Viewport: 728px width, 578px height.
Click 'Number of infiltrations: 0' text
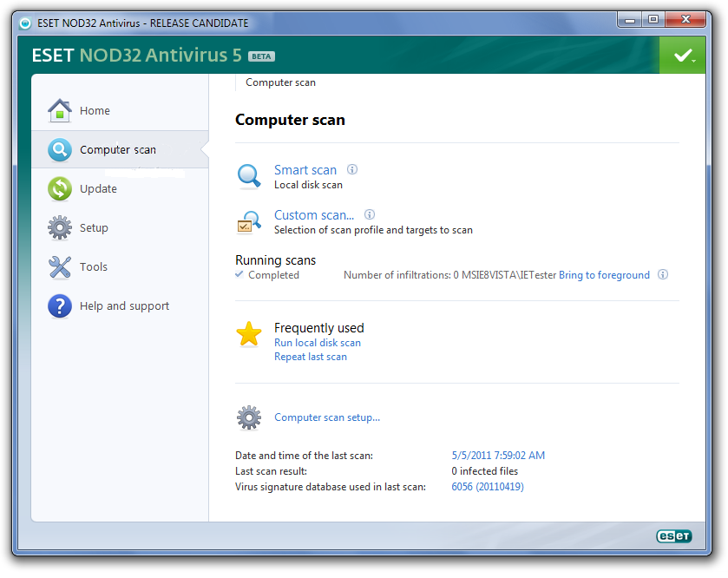click(x=401, y=275)
